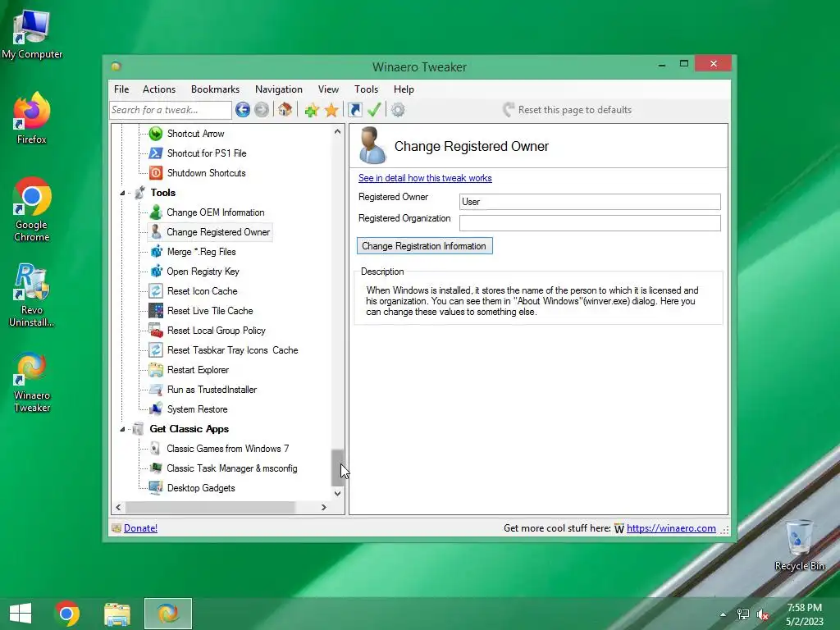Viewport: 840px width, 630px height.
Task: Select 'Get Classic Apps' category label
Action: (189, 429)
